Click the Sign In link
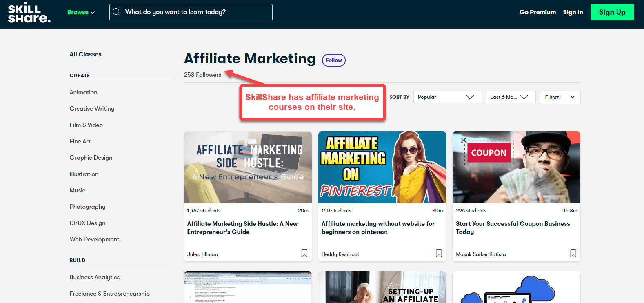The height and width of the screenshot is (303, 644). point(573,12)
